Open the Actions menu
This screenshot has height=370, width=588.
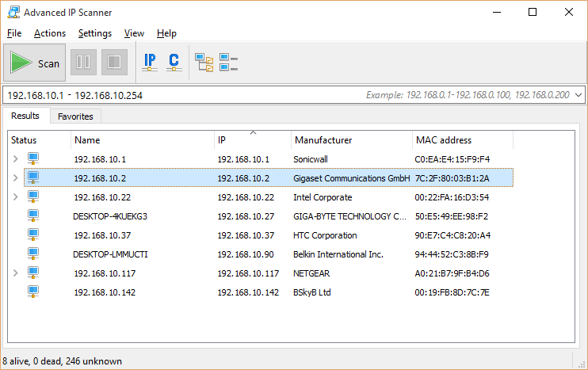(x=50, y=33)
